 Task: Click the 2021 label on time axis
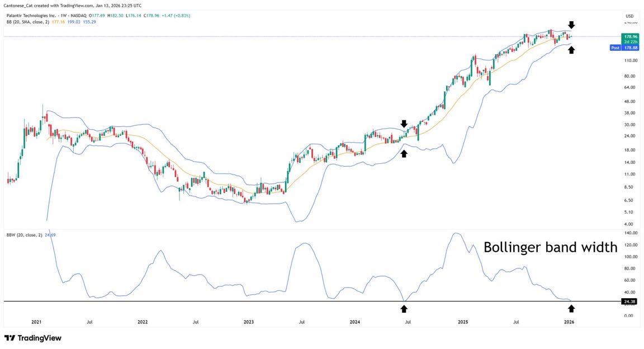(x=36, y=322)
